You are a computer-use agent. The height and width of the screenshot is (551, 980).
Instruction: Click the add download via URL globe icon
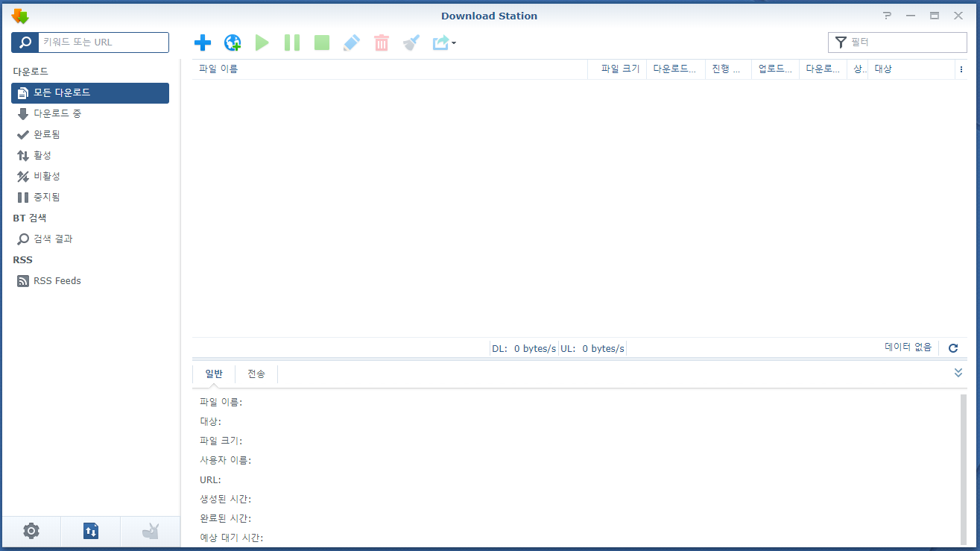pos(233,42)
